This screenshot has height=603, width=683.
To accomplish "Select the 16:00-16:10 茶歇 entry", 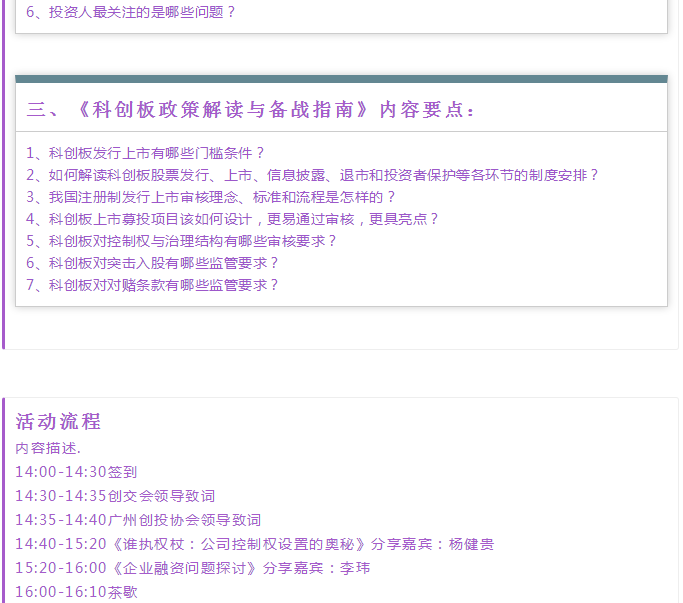I will pyautogui.click(x=76, y=592).
